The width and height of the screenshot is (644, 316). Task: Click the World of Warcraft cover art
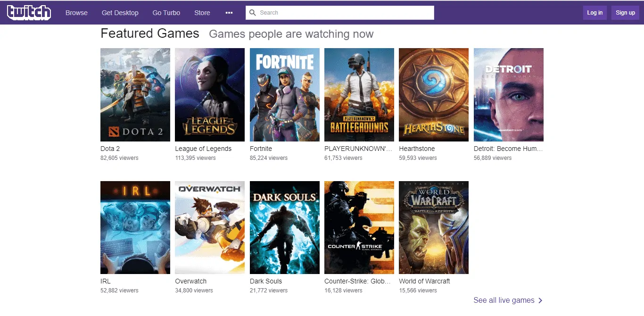pos(433,227)
